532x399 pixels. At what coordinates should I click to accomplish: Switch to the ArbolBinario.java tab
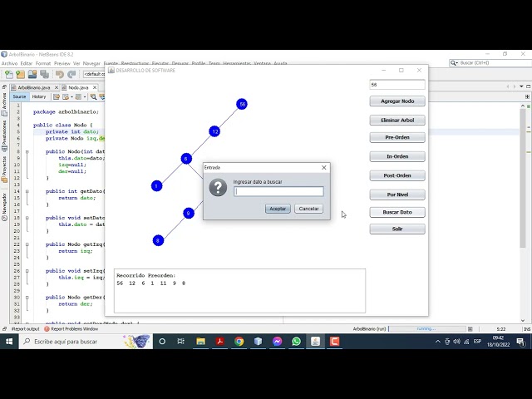33,87
